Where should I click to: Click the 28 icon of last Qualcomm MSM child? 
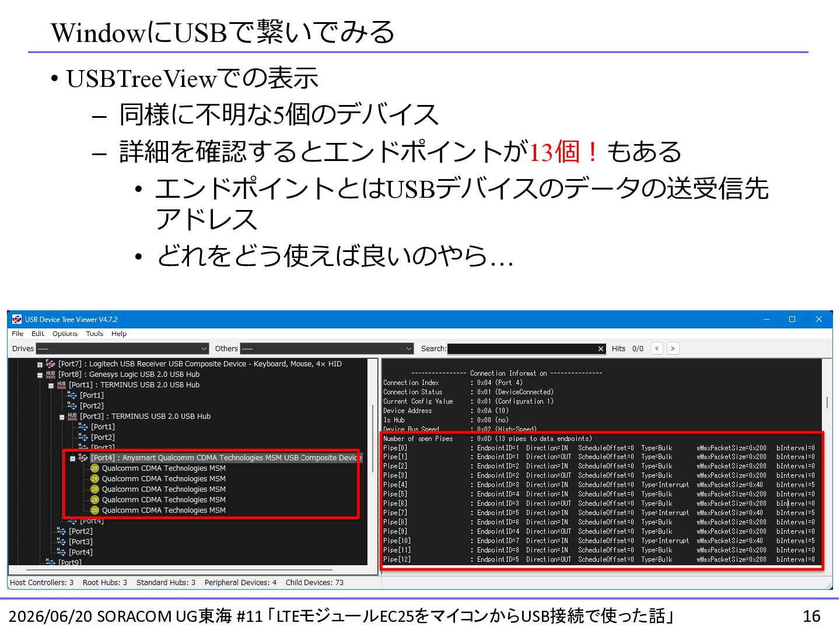pos(94,510)
